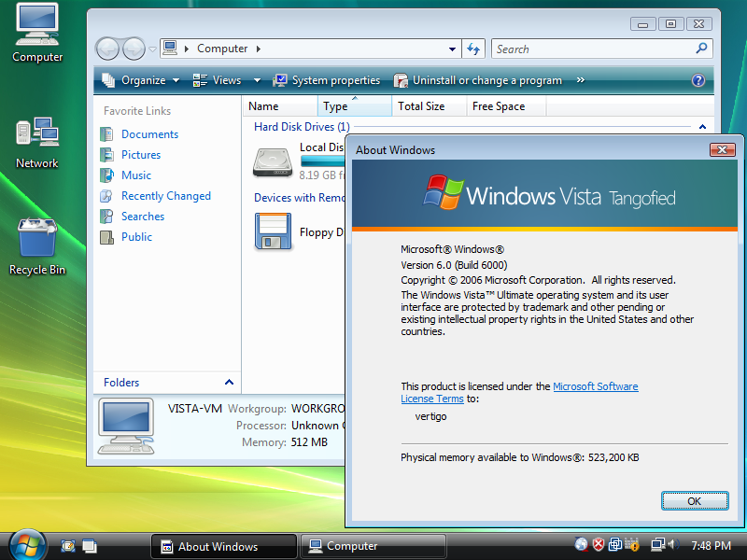Click the licensee name vertigo
Viewport: 747px width, 560px height.
430,416
